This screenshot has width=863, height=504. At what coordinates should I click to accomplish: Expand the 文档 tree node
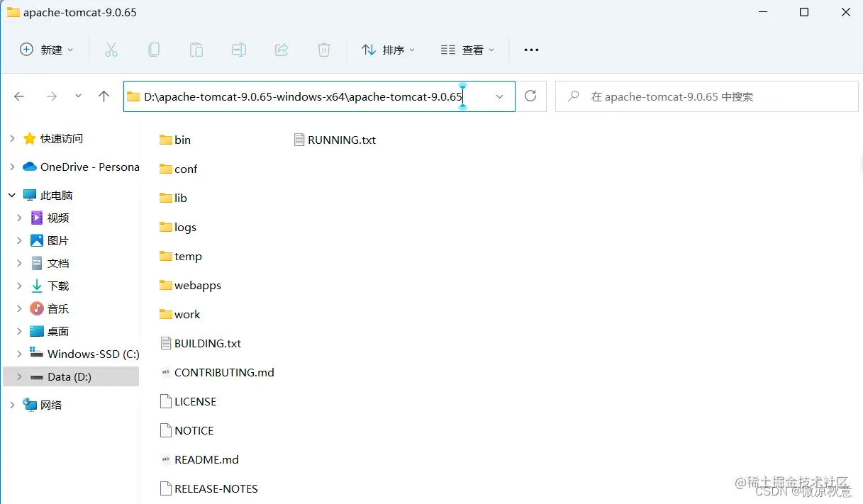pyautogui.click(x=20, y=263)
